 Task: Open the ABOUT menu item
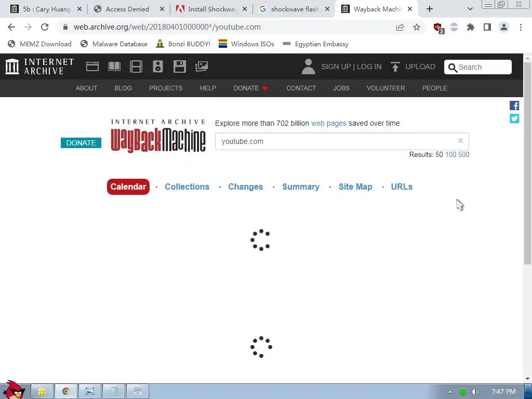click(x=87, y=88)
